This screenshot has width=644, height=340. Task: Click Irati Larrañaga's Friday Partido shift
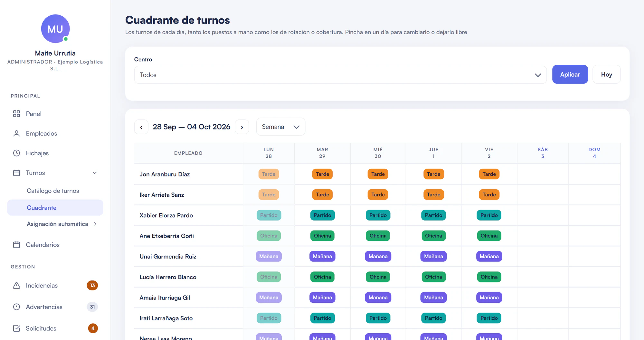click(489, 318)
